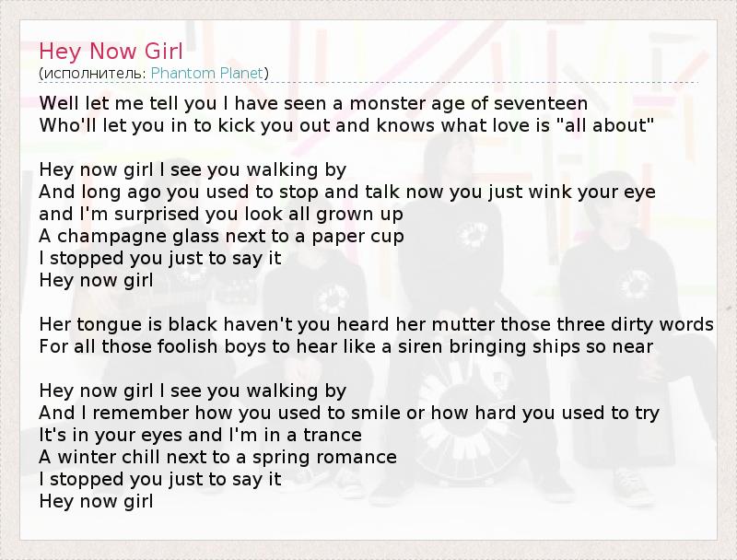Click the line beginning 'Who'll let you in'

tap(346, 125)
